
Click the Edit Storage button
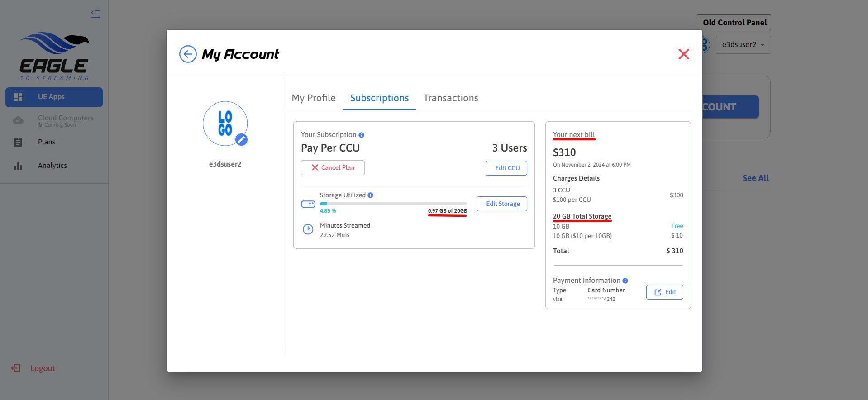(x=502, y=204)
